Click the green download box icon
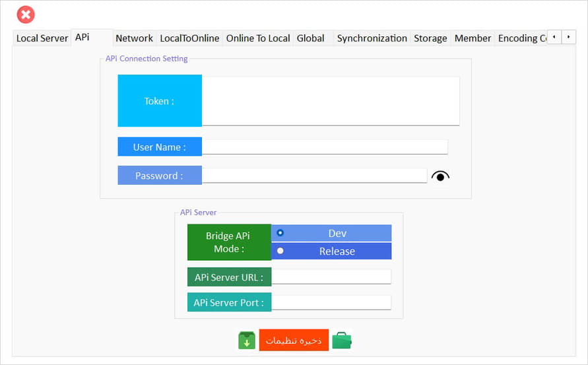This screenshot has width=588, height=365. pos(246,341)
